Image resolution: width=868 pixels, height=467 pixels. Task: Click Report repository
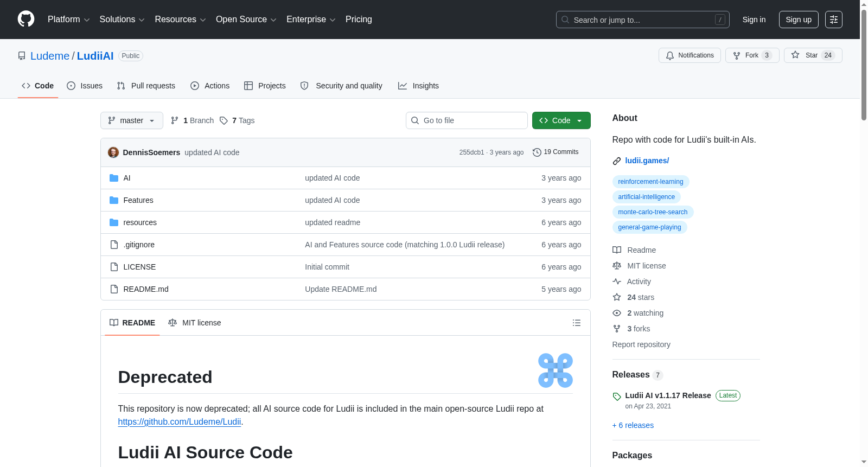click(x=641, y=344)
